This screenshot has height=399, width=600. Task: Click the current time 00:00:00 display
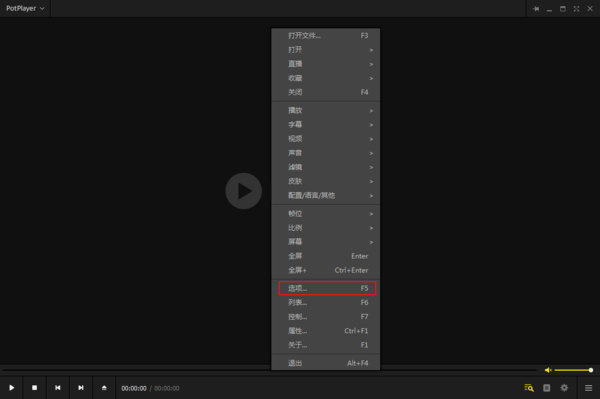click(x=134, y=388)
